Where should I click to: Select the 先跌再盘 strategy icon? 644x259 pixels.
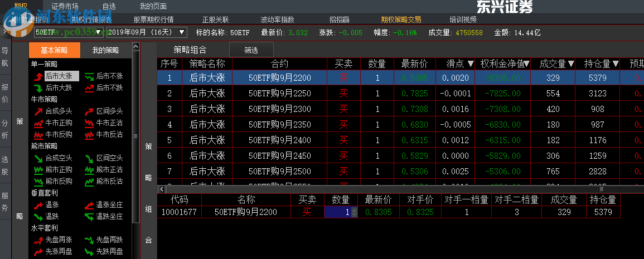point(89,251)
